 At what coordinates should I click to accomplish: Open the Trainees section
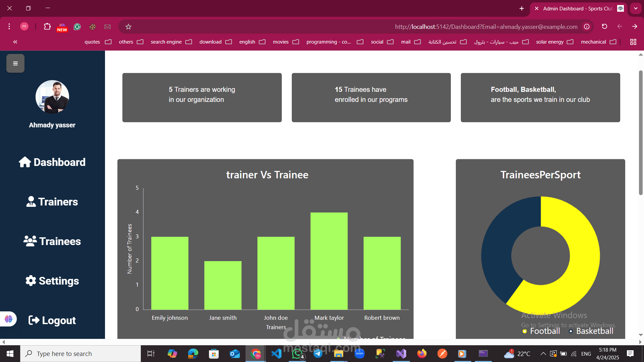pyautogui.click(x=52, y=241)
